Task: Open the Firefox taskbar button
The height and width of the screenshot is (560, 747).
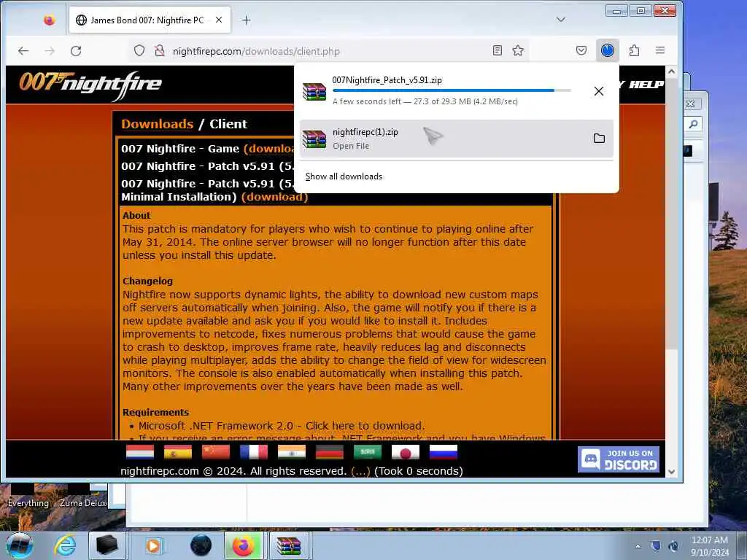Action: click(x=244, y=545)
